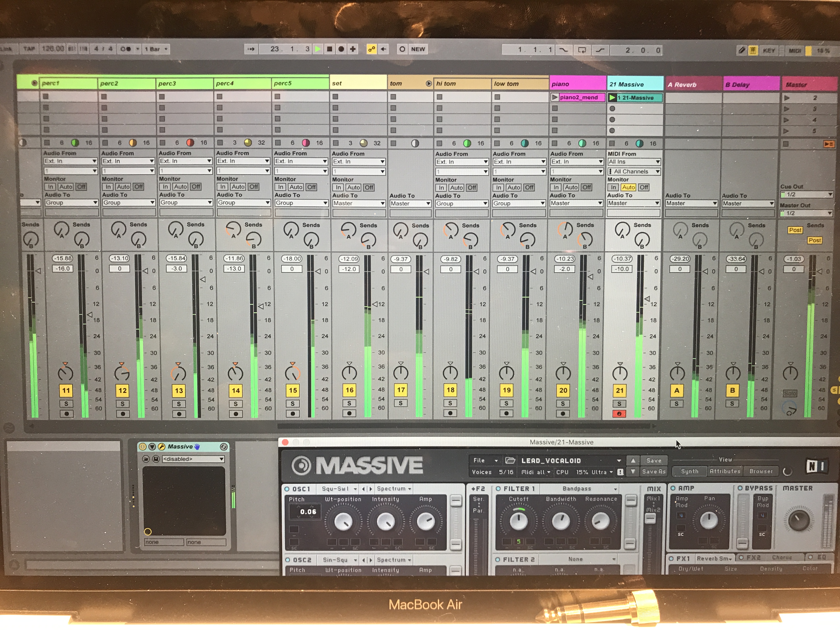Viewport: 840px width, 630px height.
Task: Click the Session Record circle button
Action: (x=402, y=49)
